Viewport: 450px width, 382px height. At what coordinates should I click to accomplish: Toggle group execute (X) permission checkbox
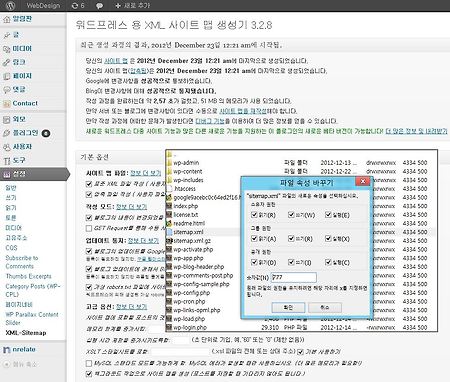[328, 238]
